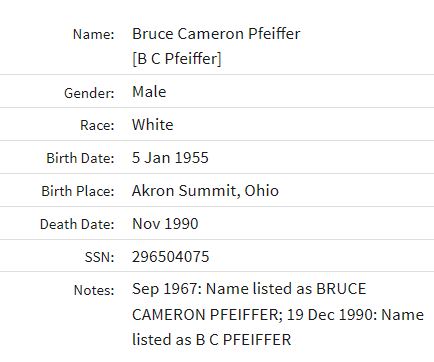Click the Race: label
This screenshot has width=434, height=362.
pyautogui.click(x=97, y=125)
